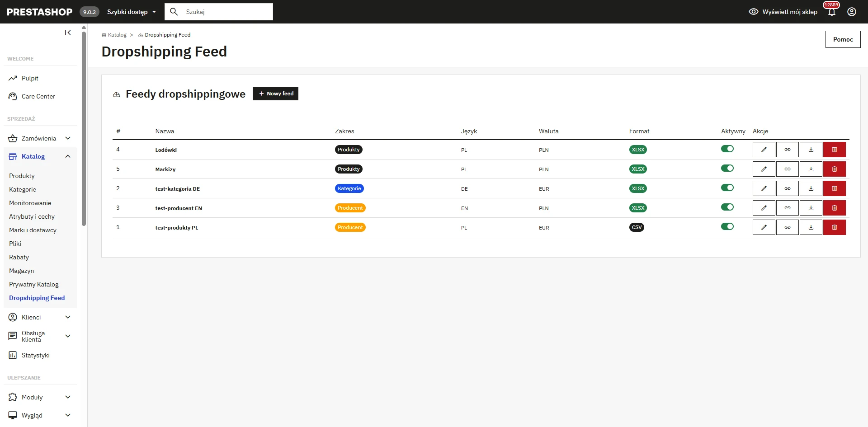
Task: Open Atrybuty i cechy page
Action: (32, 216)
